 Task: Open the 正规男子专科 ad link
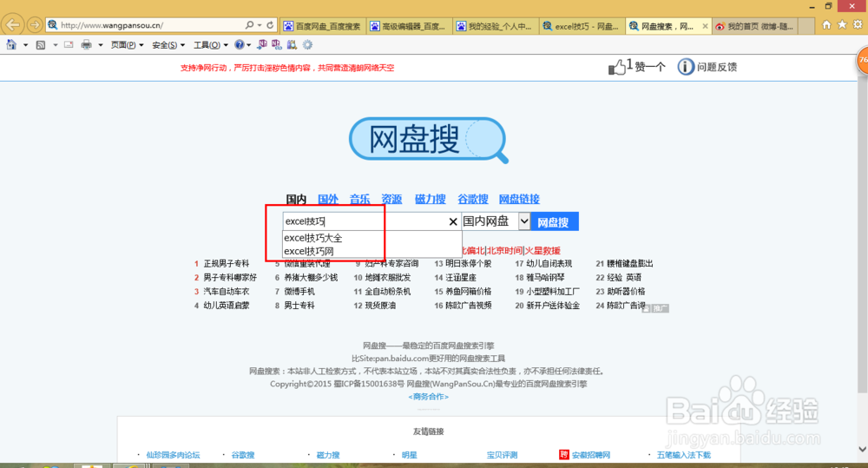tap(227, 264)
